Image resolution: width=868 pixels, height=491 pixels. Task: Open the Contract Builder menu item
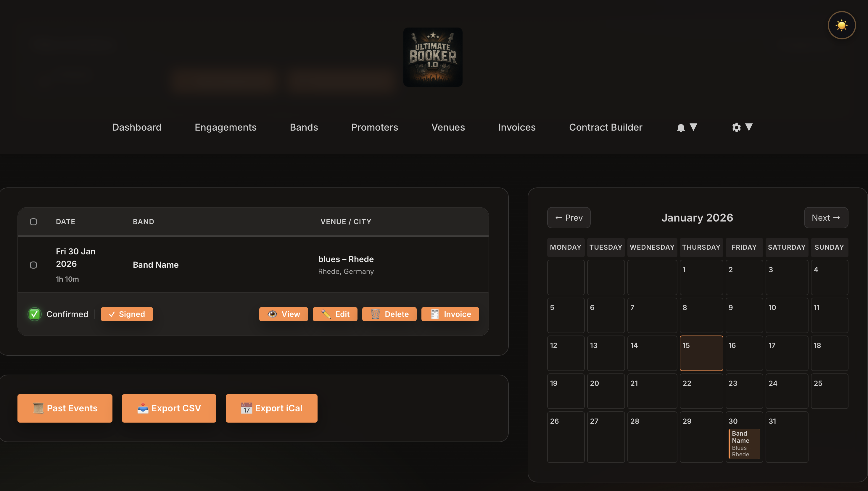605,127
